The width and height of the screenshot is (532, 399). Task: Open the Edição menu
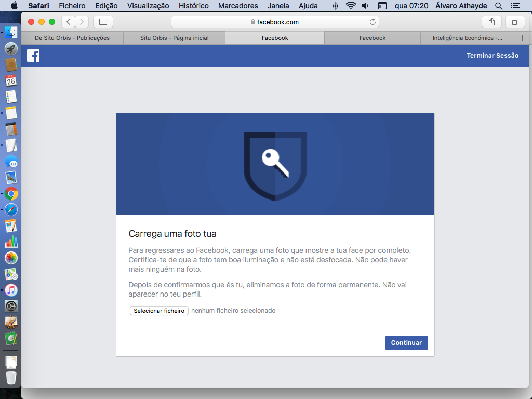tap(106, 6)
